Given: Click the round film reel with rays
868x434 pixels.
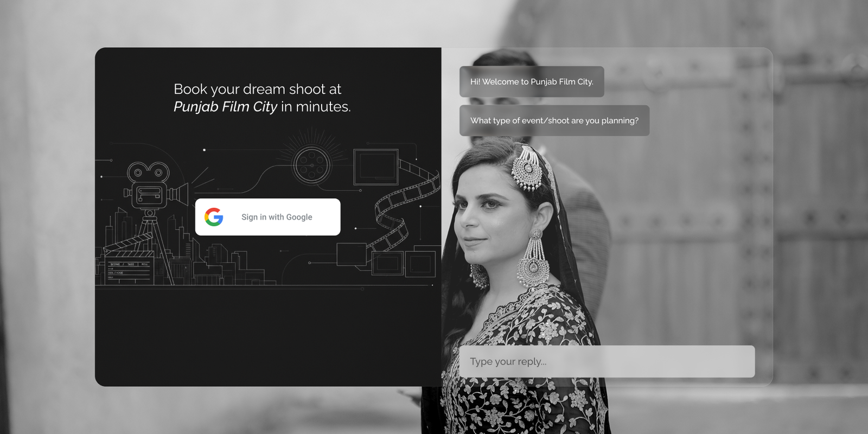Looking at the screenshot, I should click(311, 163).
